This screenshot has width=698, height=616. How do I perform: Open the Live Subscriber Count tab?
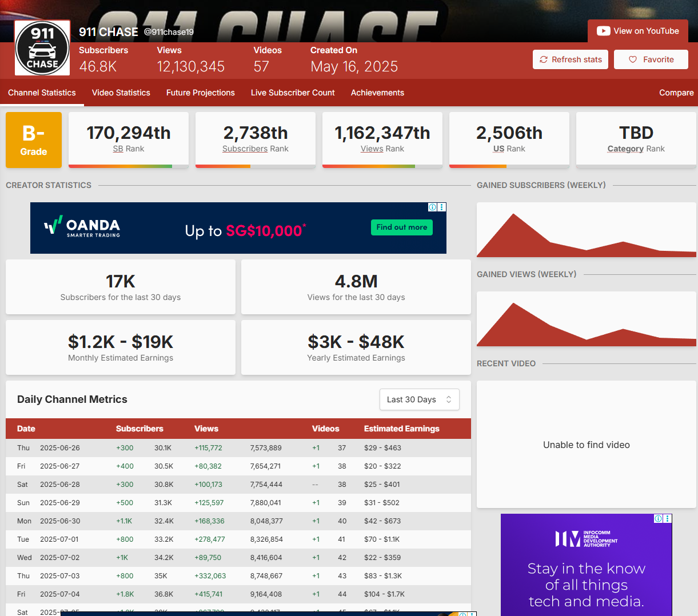[x=293, y=93]
